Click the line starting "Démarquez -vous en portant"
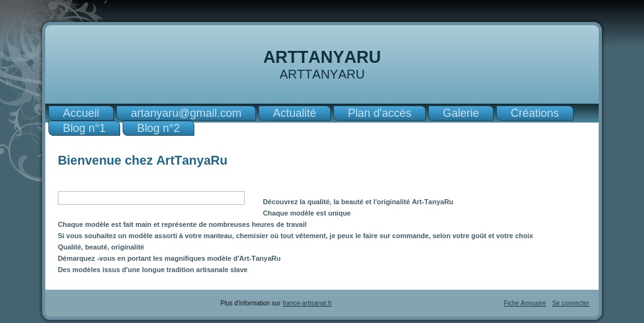The width and height of the screenshot is (644, 323). 169,258
